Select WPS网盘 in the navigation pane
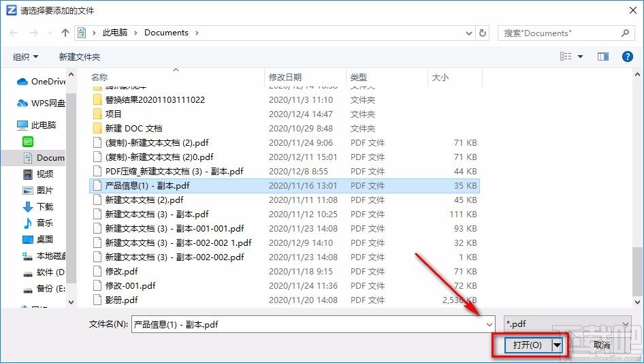The width and height of the screenshot is (644, 363). pyautogui.click(x=41, y=104)
